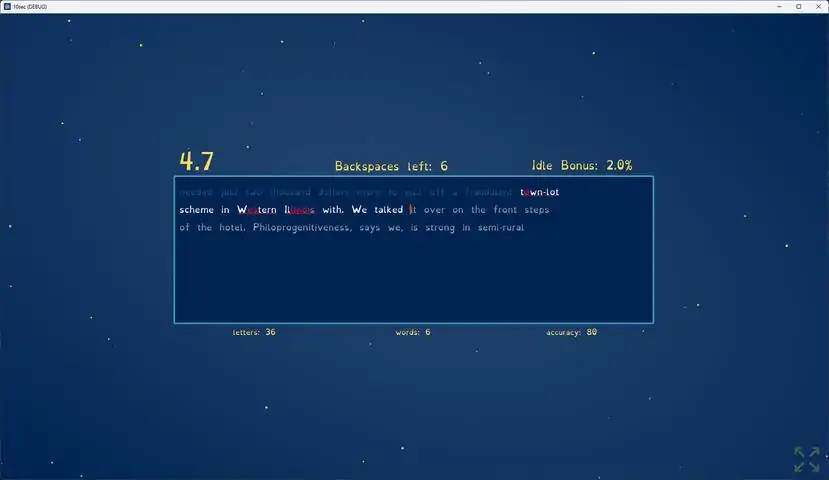The height and width of the screenshot is (480, 829).
Task: Click the word "strong" in the passage
Action: [x=440, y=228]
